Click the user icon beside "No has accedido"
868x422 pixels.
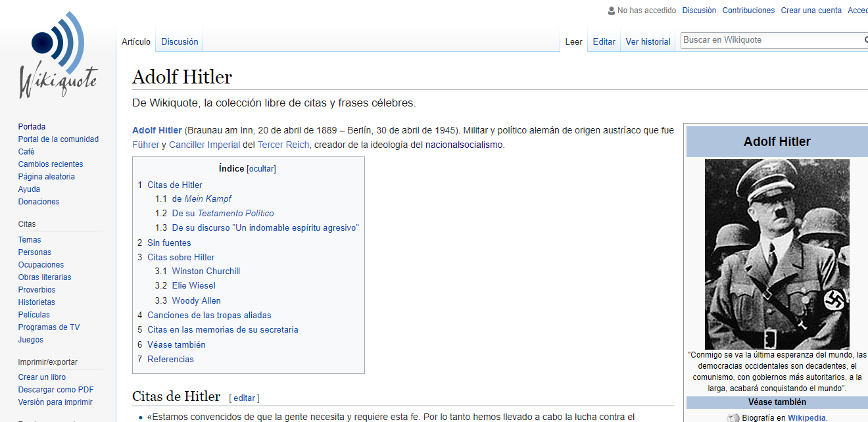click(612, 11)
